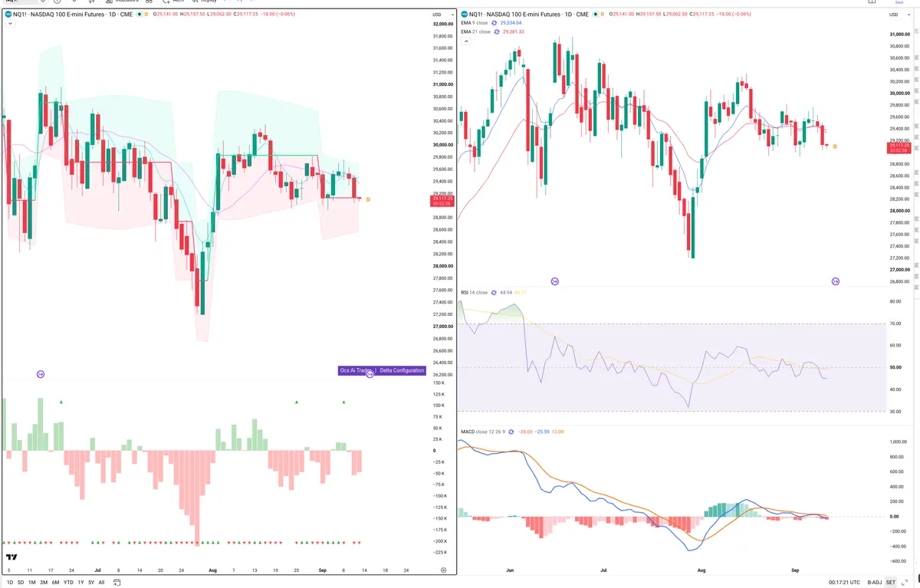Image resolution: width=920 pixels, height=588 pixels.
Task: Click the NQ1! symbol logo in left chart
Action: click(7, 15)
